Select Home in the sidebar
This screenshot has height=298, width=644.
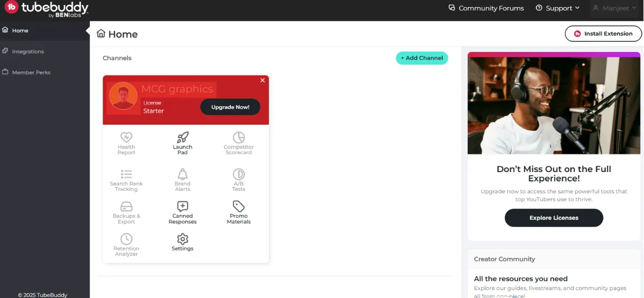[45, 31]
